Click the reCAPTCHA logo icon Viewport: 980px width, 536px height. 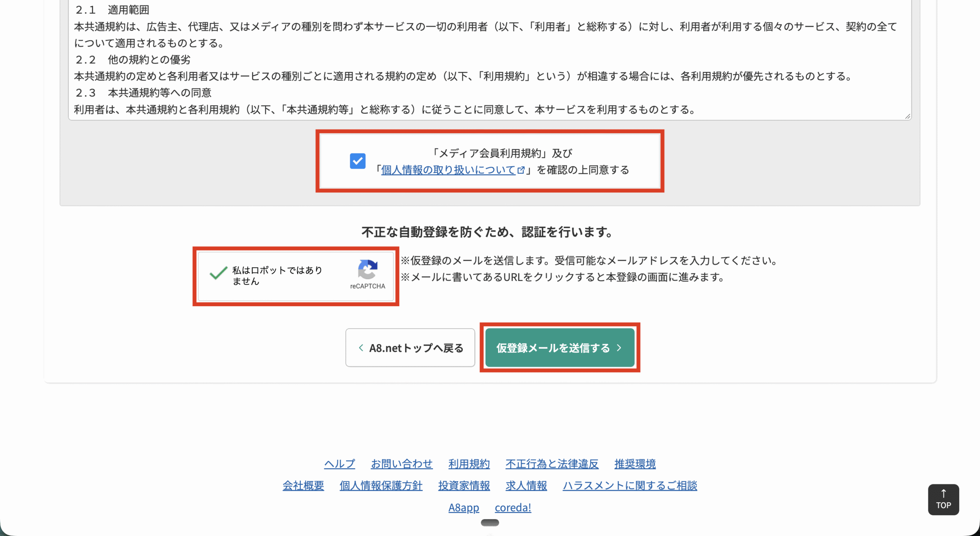[x=367, y=270]
